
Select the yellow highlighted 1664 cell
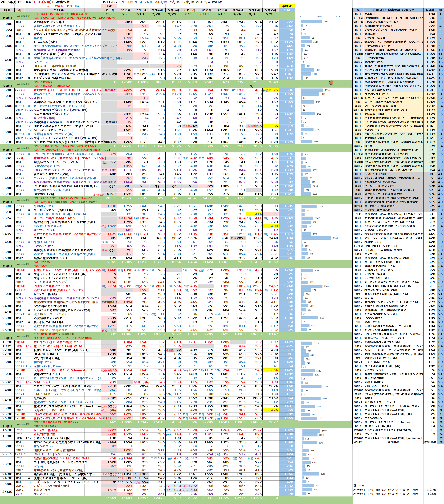click(271, 370)
